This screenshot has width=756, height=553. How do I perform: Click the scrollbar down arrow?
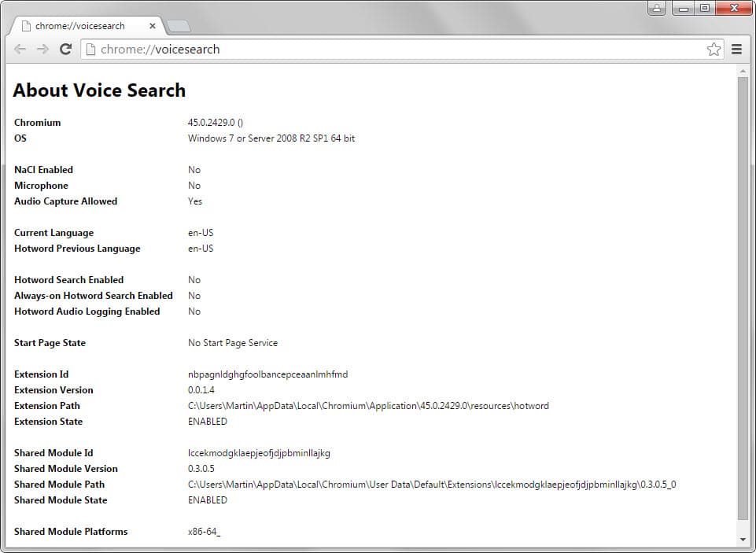[743, 540]
